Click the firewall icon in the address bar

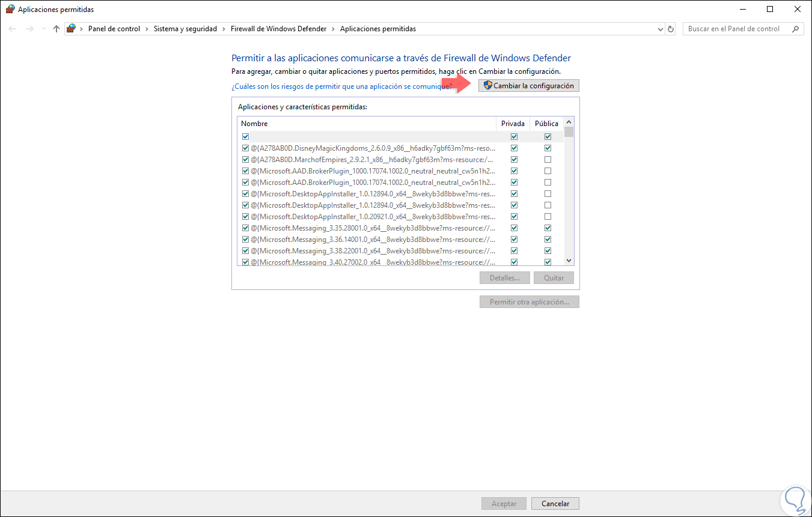(x=72, y=29)
